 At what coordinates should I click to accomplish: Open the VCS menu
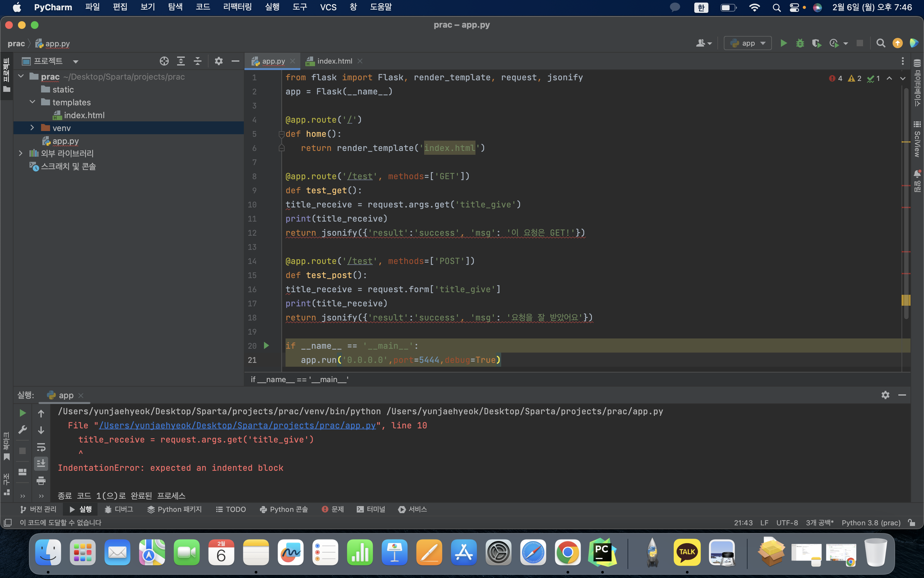(x=328, y=7)
